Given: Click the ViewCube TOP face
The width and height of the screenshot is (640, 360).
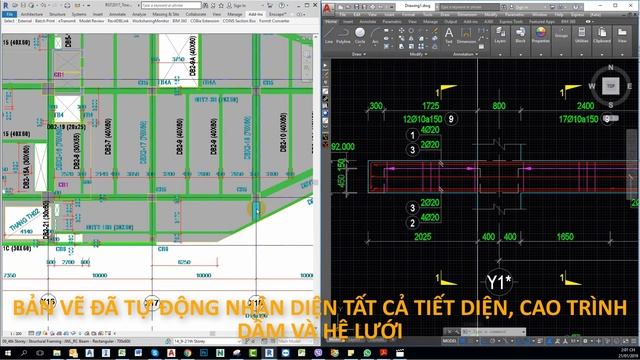Looking at the screenshot, I should pyautogui.click(x=611, y=86).
